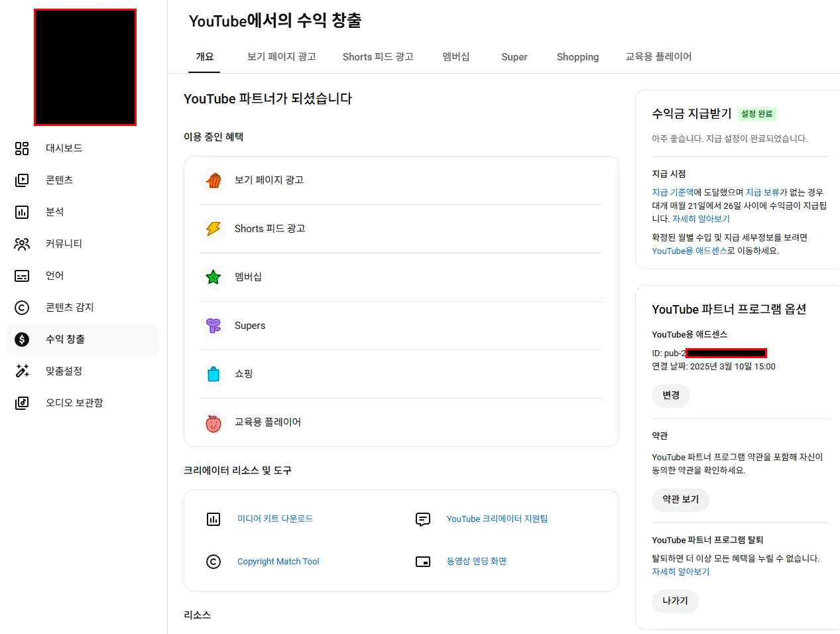Click the purple Supers gift icon
Screen dimensions: 840x634
coord(213,326)
